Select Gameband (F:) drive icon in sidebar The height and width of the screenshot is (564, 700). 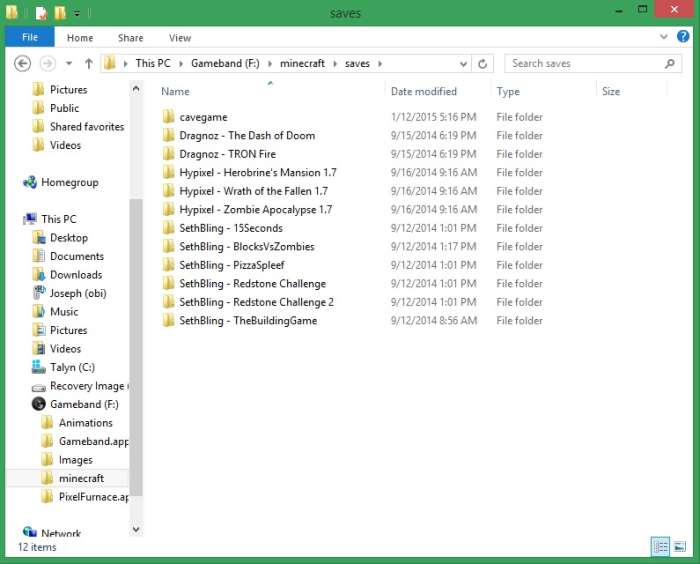39,404
